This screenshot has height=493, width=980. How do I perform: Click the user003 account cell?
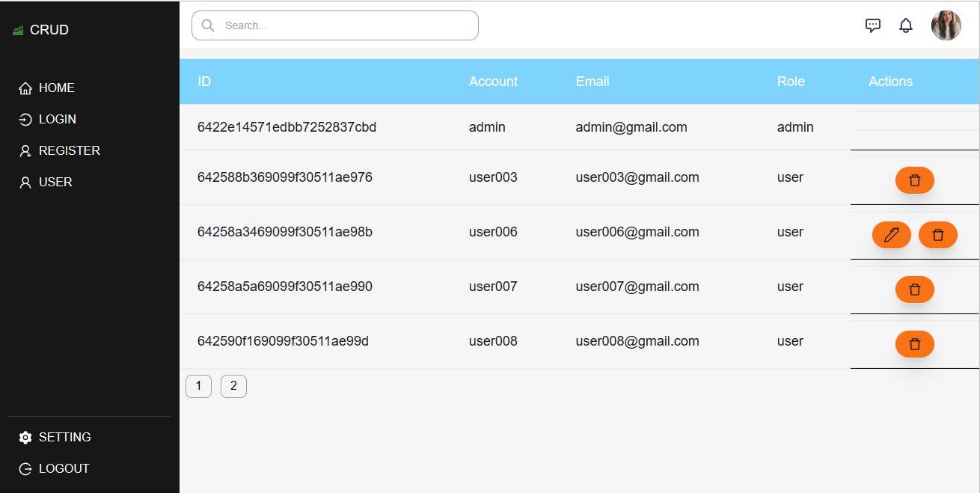pos(493,177)
